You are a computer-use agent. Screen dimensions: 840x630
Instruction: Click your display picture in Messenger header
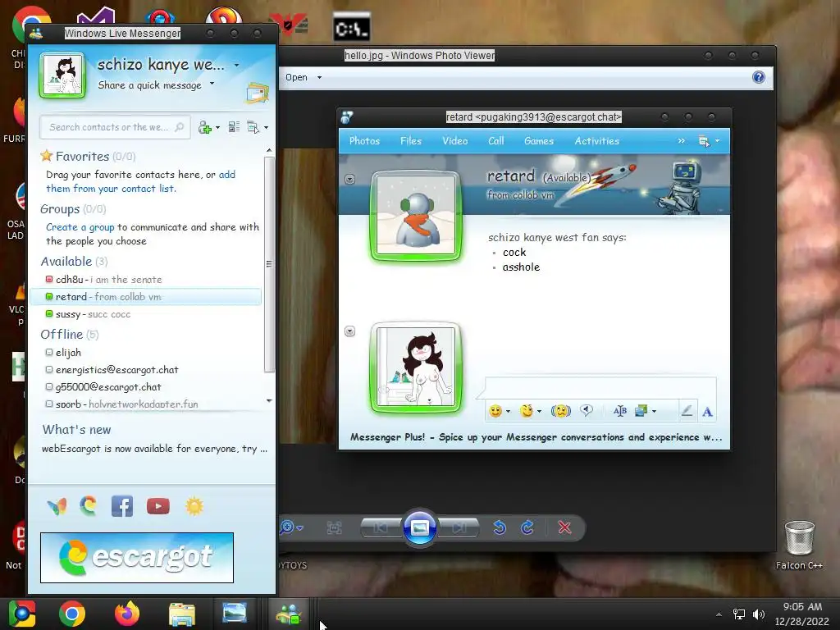62,75
